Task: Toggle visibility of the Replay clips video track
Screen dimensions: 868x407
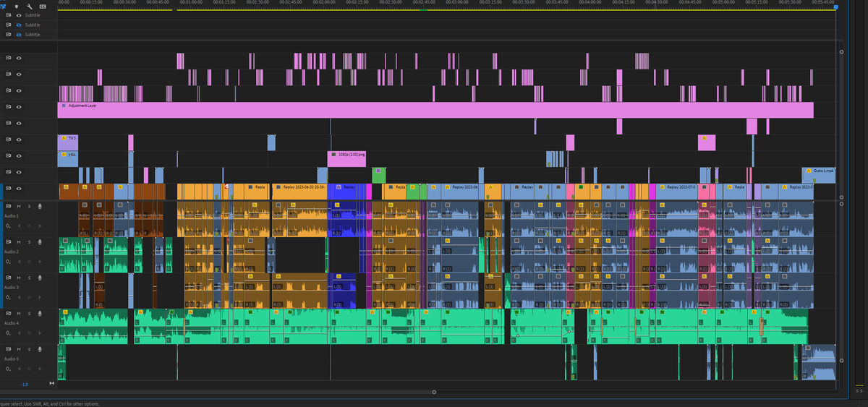Action: [x=19, y=189]
